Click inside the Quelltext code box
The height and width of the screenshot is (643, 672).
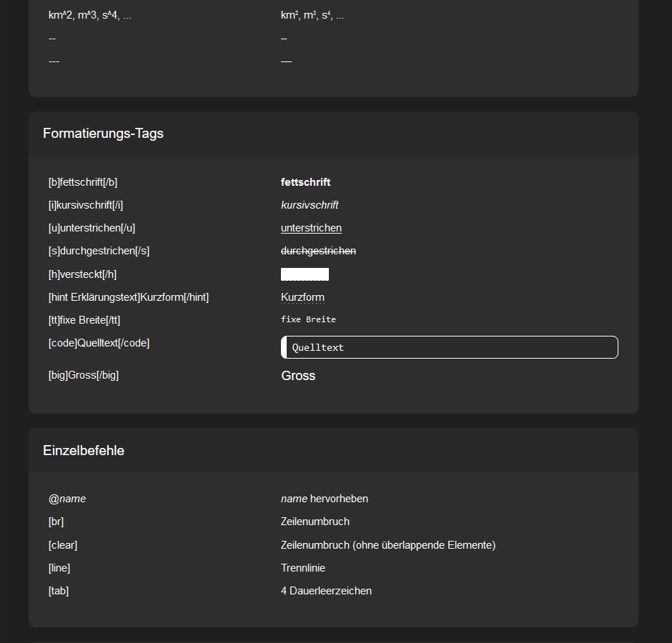(449, 347)
